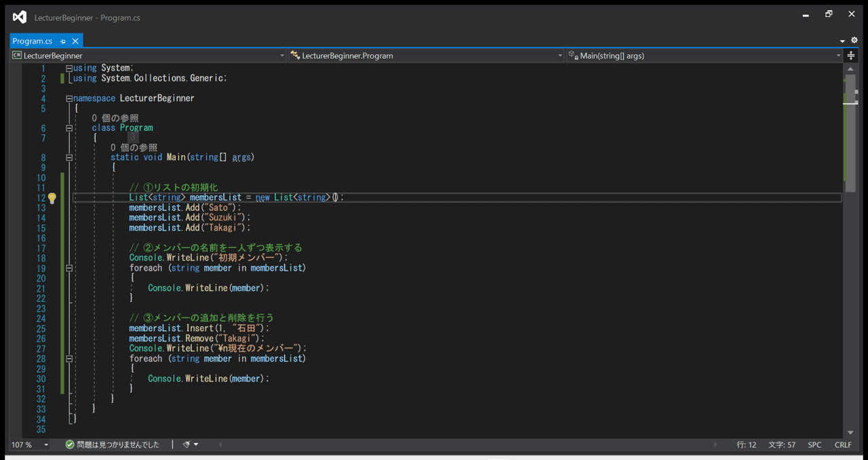Click the split editor window icon

pyautogui.click(x=851, y=56)
